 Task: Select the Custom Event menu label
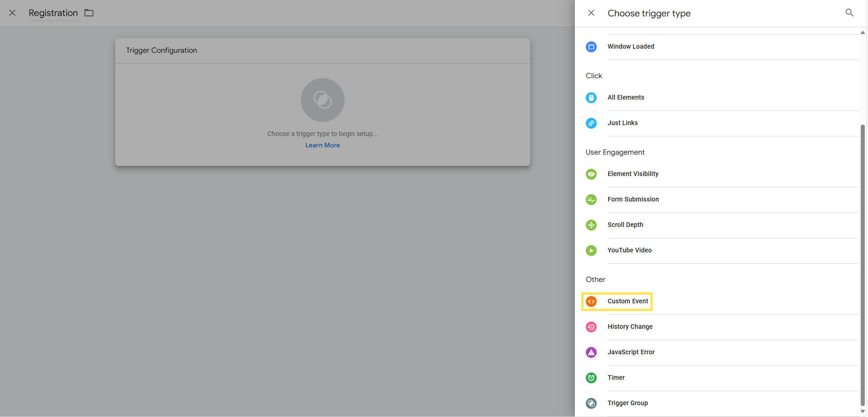(627, 301)
